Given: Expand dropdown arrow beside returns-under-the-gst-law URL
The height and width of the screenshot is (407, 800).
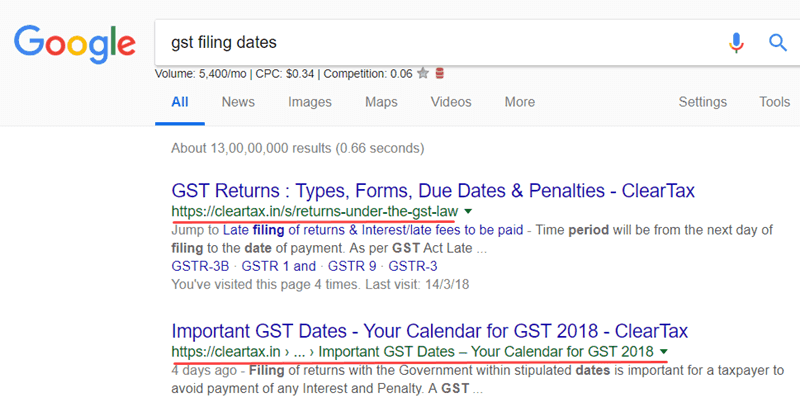Looking at the screenshot, I should [x=468, y=213].
